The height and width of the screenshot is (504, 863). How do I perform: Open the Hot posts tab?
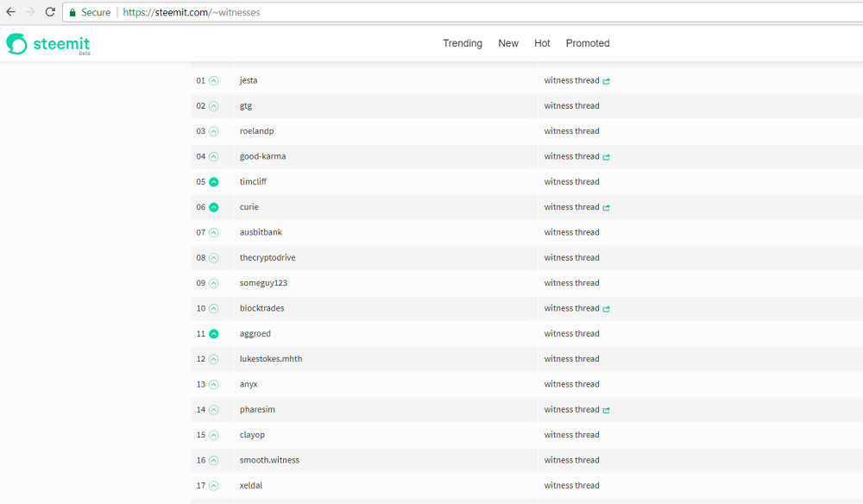tap(542, 43)
